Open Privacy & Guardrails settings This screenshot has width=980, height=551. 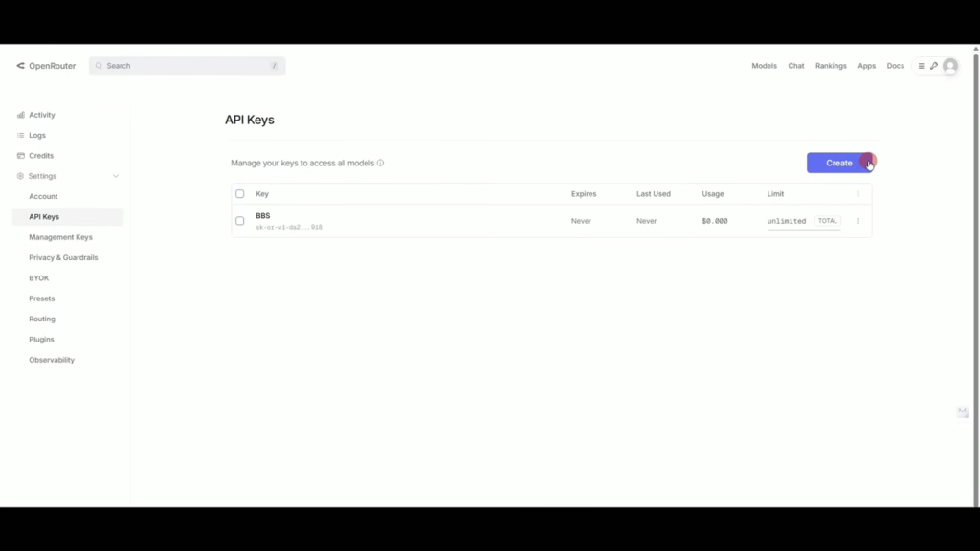[63, 257]
